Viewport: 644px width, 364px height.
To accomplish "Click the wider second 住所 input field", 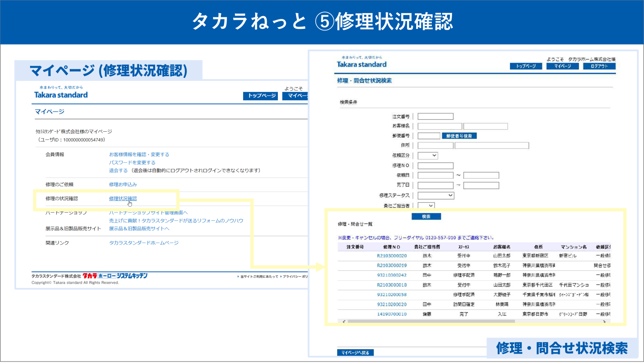I will tap(492, 146).
